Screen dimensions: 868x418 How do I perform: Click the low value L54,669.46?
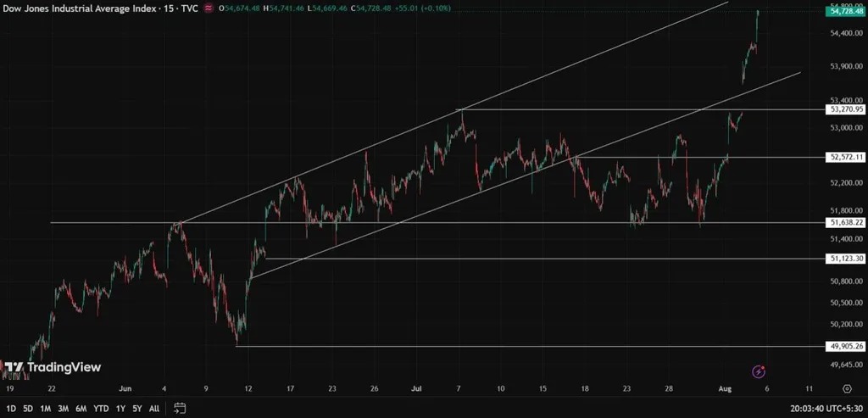point(326,8)
